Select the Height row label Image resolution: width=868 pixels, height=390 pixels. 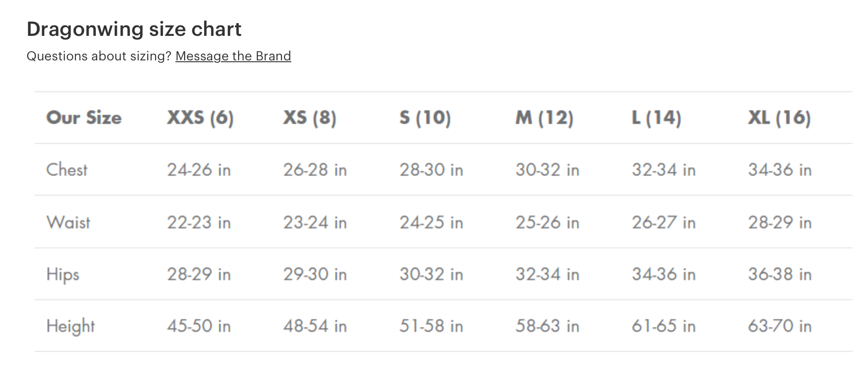point(70,326)
